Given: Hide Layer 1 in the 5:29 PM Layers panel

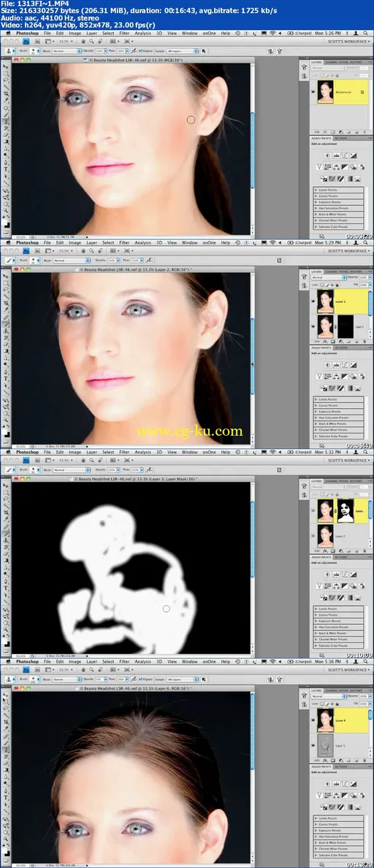Looking at the screenshot, I should pos(314,326).
